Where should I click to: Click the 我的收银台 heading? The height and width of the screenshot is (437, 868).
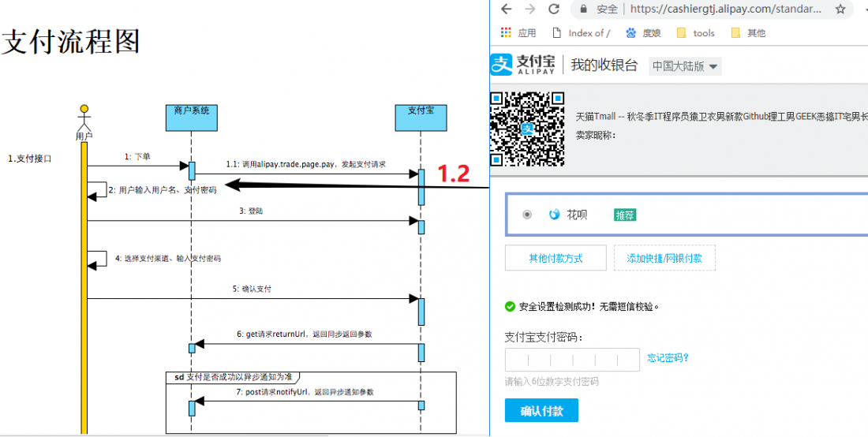pos(604,65)
